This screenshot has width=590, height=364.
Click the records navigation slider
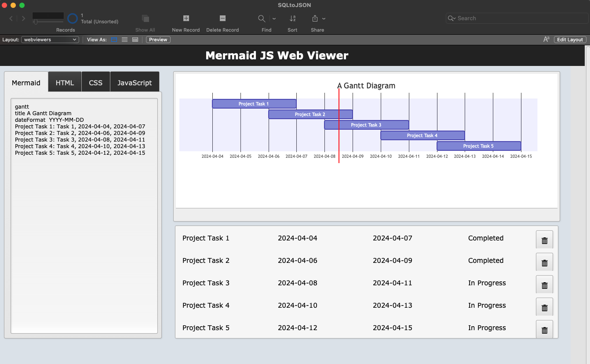pos(47,22)
